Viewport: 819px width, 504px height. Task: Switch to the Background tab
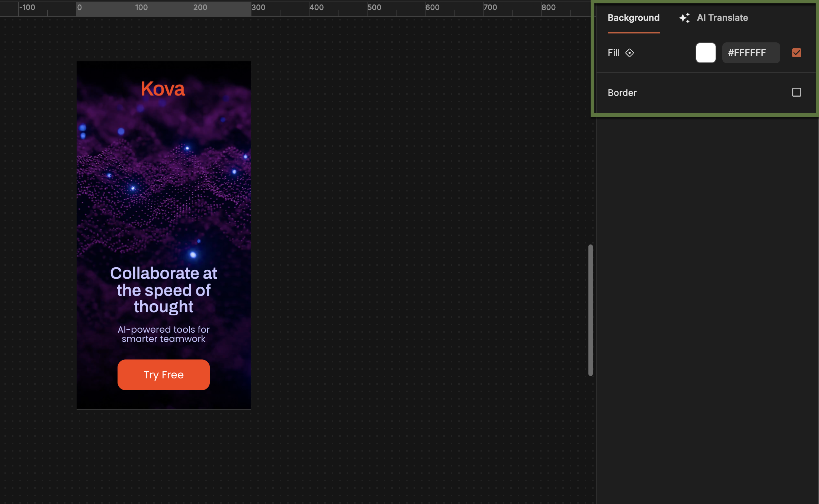(633, 18)
